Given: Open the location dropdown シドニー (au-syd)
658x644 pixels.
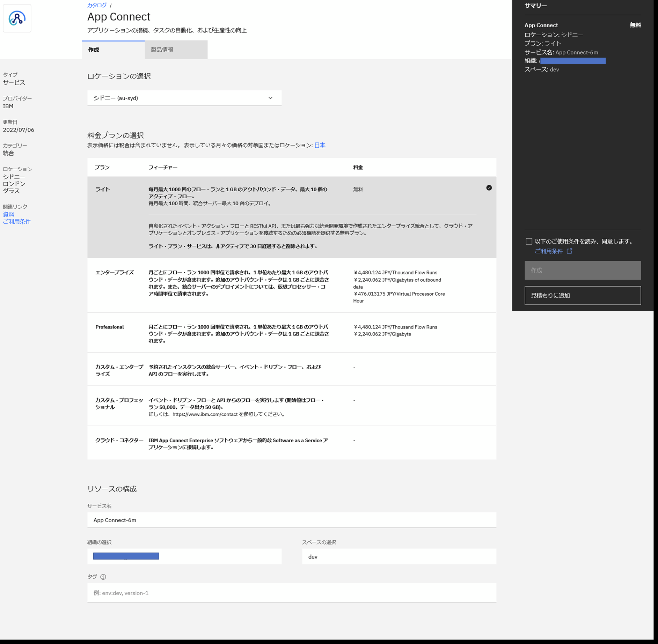Looking at the screenshot, I should pos(184,98).
